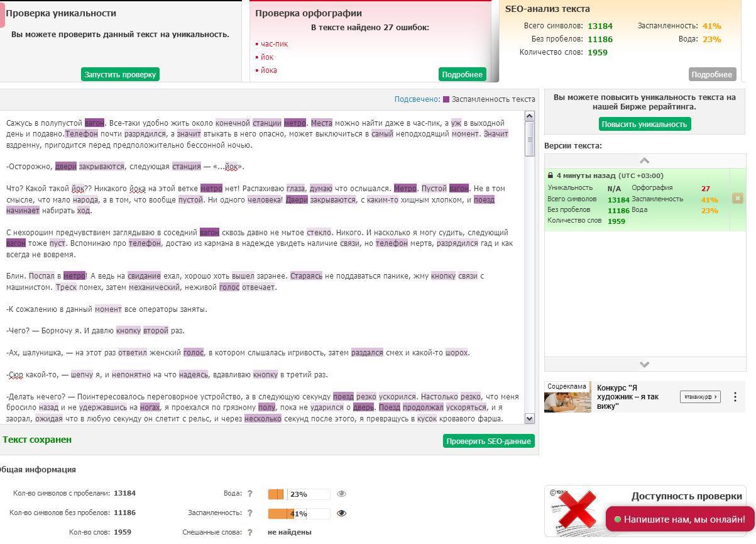
Task: Click the Заспамленность progress bar
Action: tap(299, 514)
